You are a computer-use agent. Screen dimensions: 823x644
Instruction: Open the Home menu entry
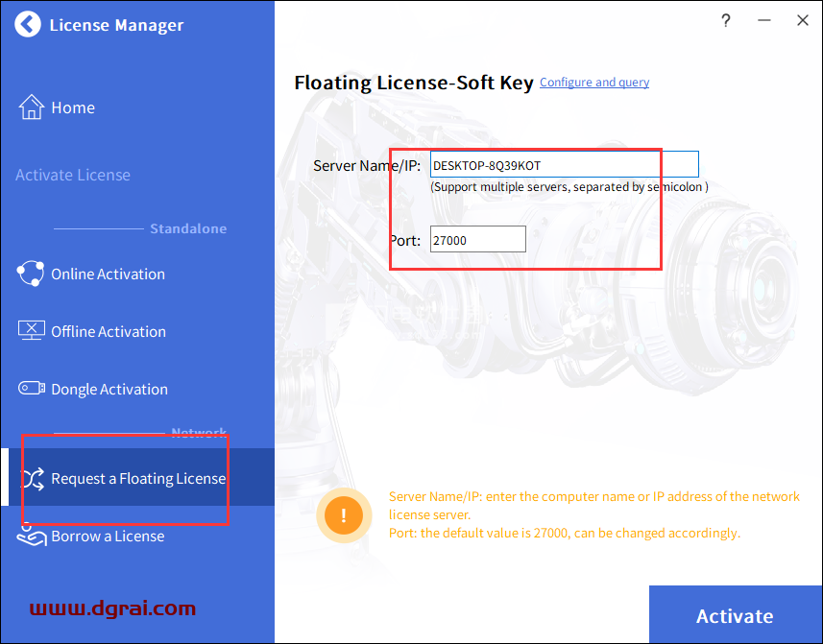(73, 107)
